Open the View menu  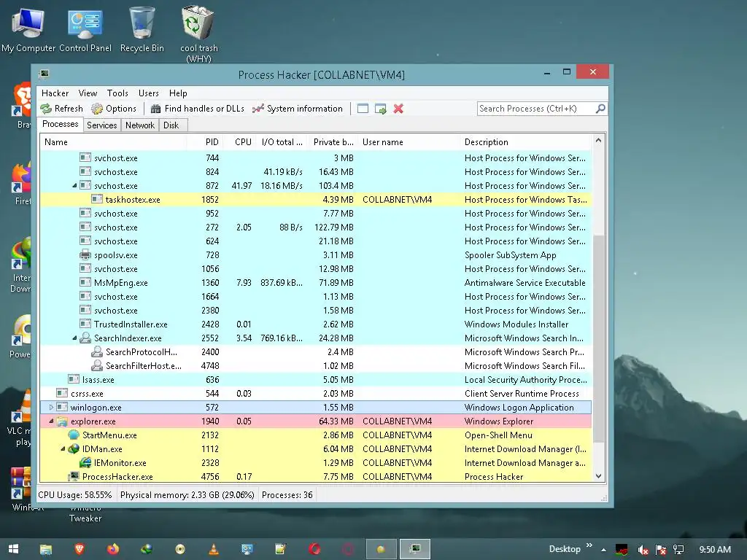tap(88, 93)
